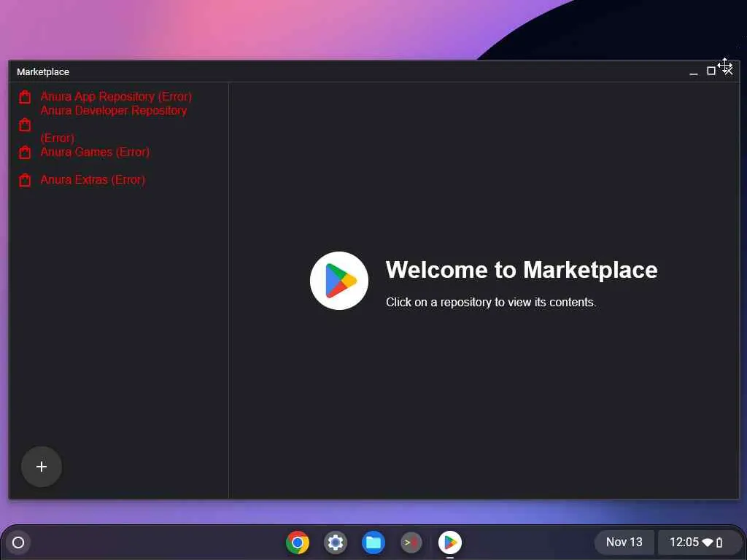Click the battery icon in the tray
Viewport: 747px width, 560px height.
click(x=719, y=542)
